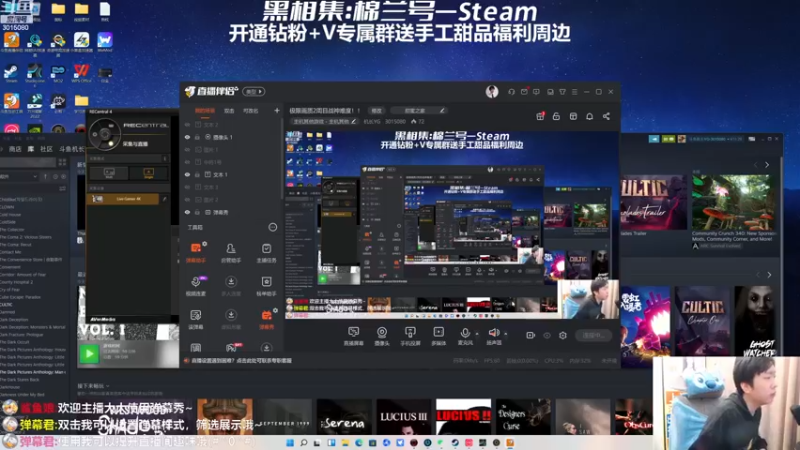Open 主播任务 tool

(x=266, y=253)
